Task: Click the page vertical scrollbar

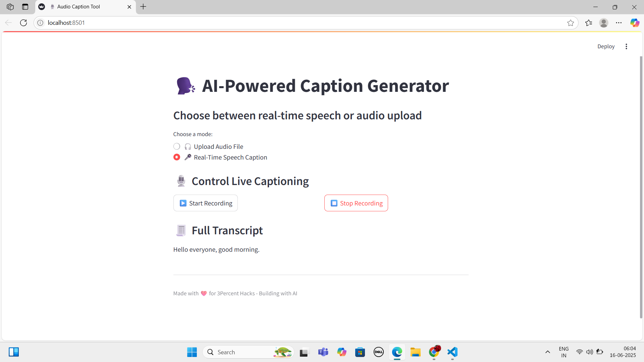Action: tap(641, 188)
